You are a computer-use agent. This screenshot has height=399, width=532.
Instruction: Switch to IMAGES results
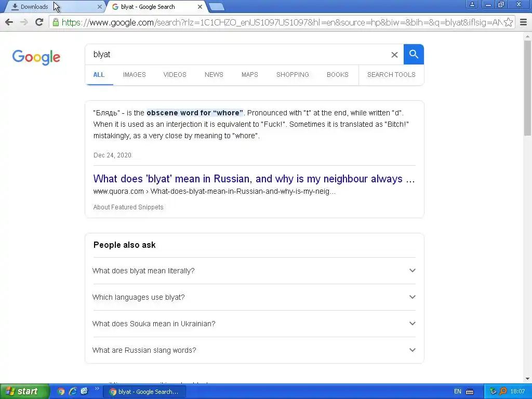pos(135,75)
